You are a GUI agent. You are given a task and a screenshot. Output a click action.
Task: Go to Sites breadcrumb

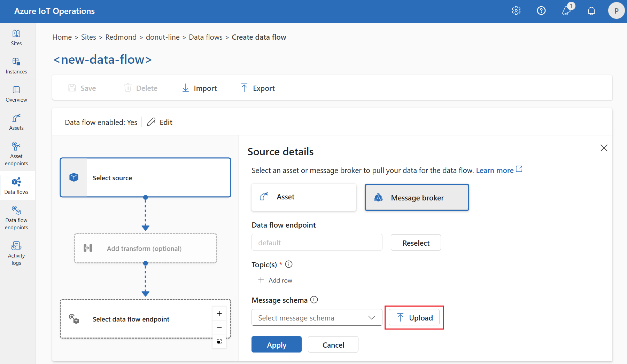[x=88, y=37]
